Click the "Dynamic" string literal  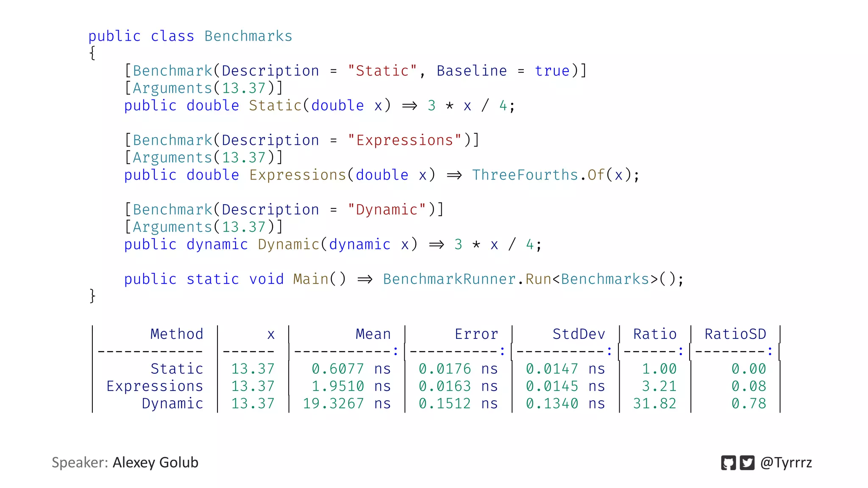point(387,210)
